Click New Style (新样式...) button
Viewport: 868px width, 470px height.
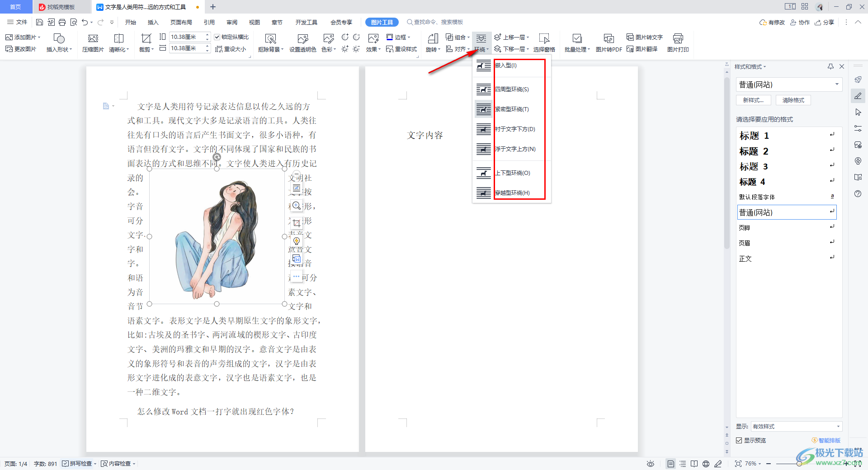coord(754,100)
